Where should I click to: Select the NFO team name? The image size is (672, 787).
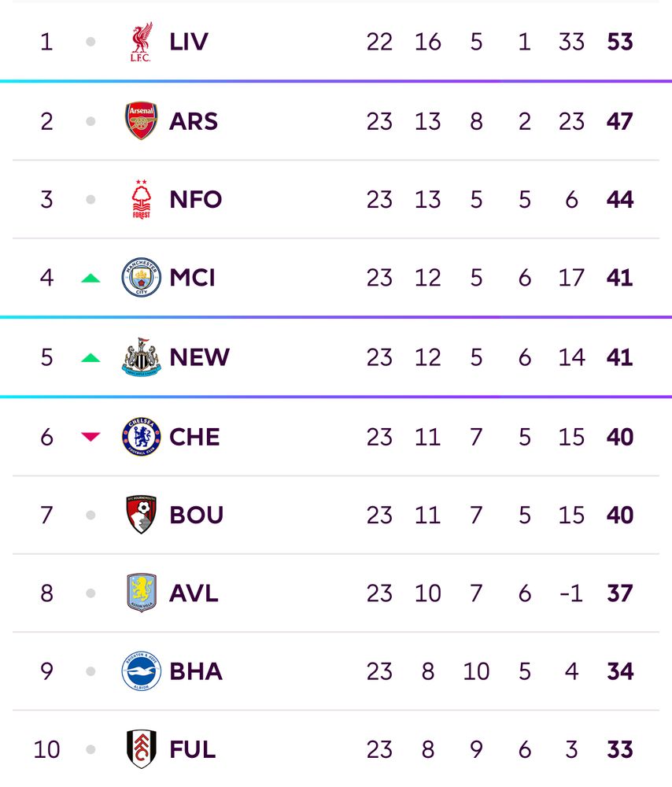click(x=196, y=199)
